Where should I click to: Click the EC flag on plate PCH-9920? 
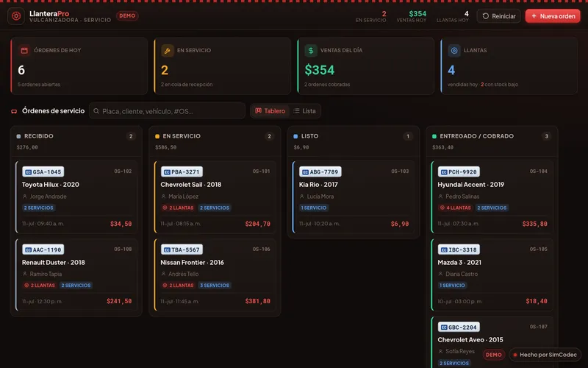point(444,172)
